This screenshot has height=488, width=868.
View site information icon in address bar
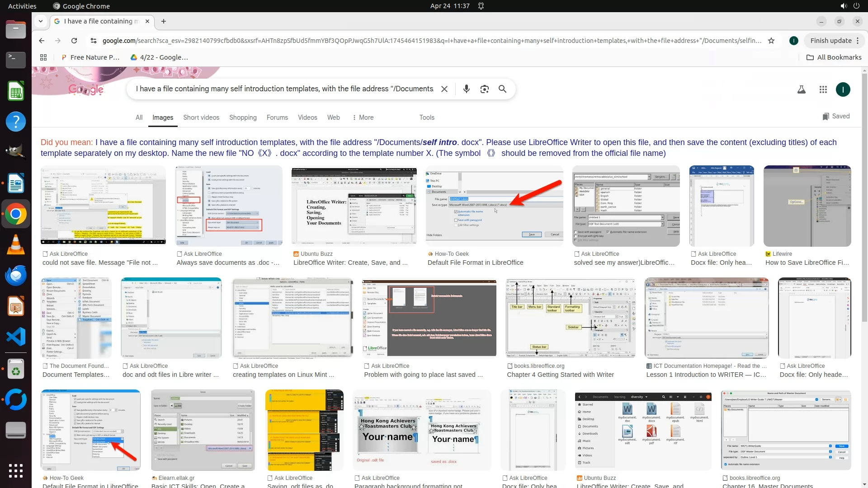pos(94,41)
